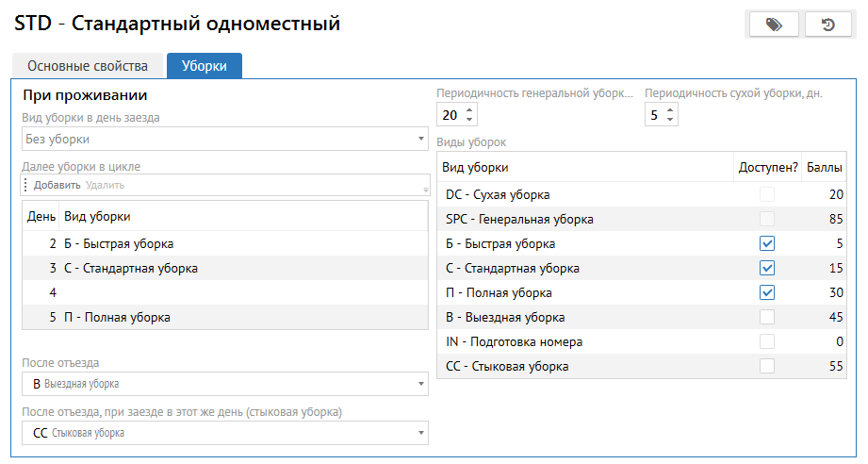Viewport: 868px width, 464px height.
Task: Decrease dry cleaning periodicity with down arrow
Action: pyautogui.click(x=670, y=120)
